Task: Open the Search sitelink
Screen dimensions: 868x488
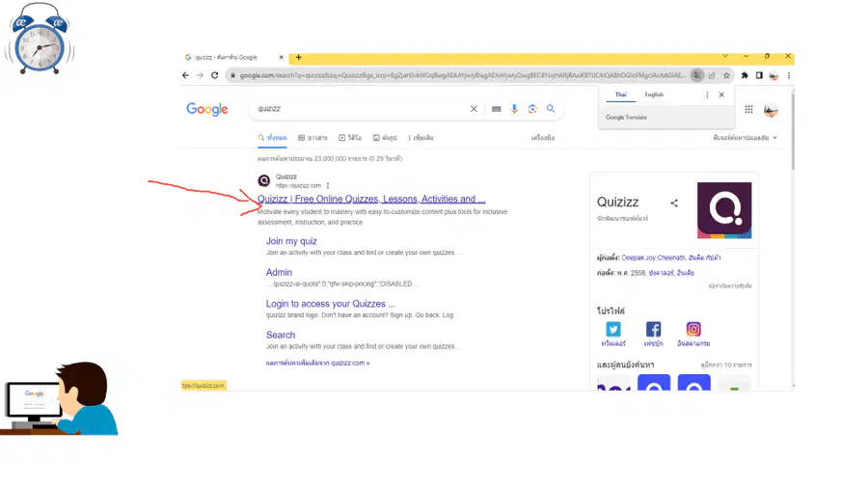Action: coord(281,335)
